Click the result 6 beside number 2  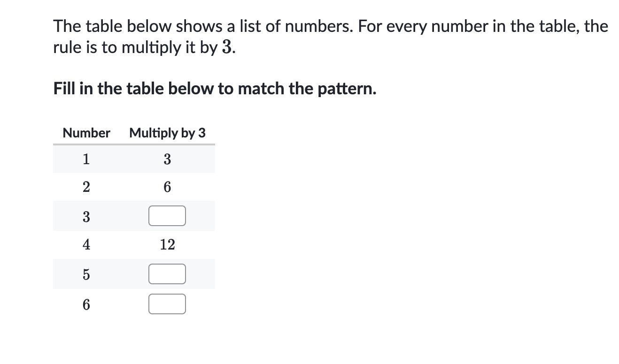click(x=167, y=187)
